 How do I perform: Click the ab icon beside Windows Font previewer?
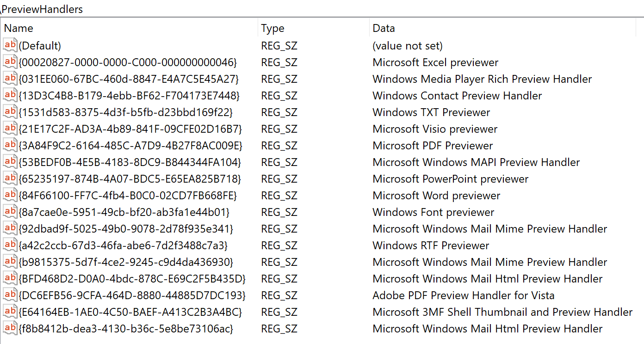pyautogui.click(x=10, y=212)
